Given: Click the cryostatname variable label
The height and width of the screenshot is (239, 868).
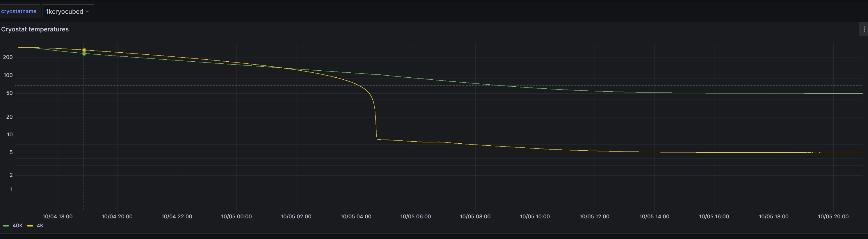Looking at the screenshot, I should [x=19, y=11].
